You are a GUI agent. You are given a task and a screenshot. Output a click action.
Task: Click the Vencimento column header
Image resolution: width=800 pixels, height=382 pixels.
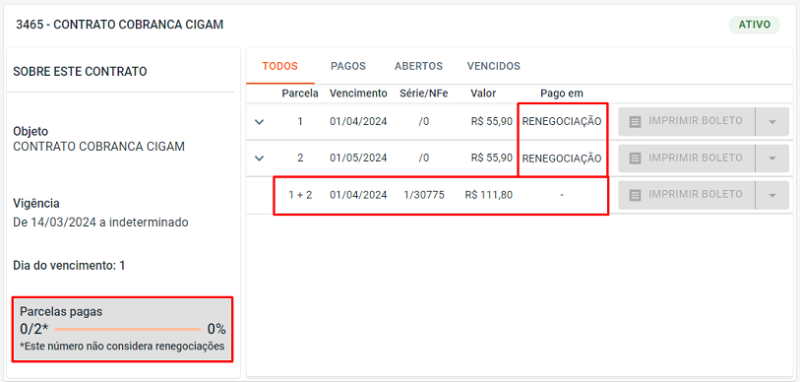358,93
